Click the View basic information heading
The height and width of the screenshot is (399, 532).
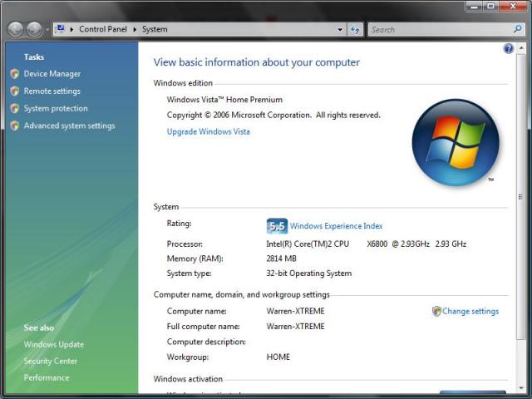[257, 62]
